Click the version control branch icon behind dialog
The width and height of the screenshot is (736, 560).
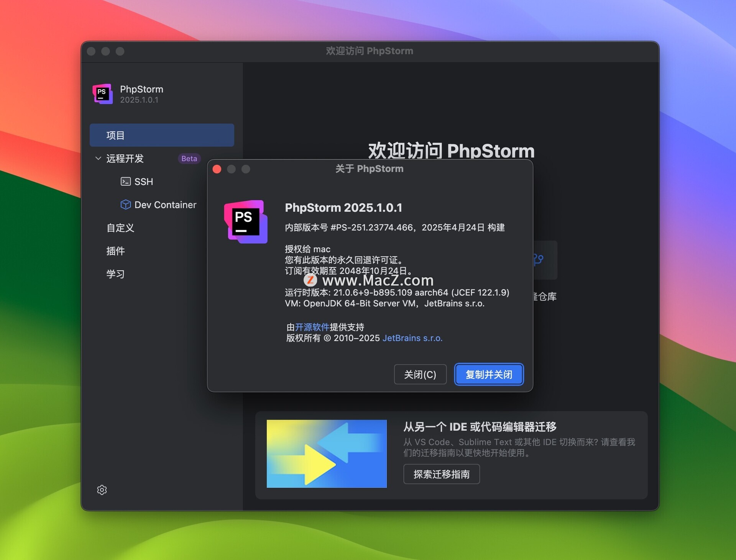click(539, 260)
